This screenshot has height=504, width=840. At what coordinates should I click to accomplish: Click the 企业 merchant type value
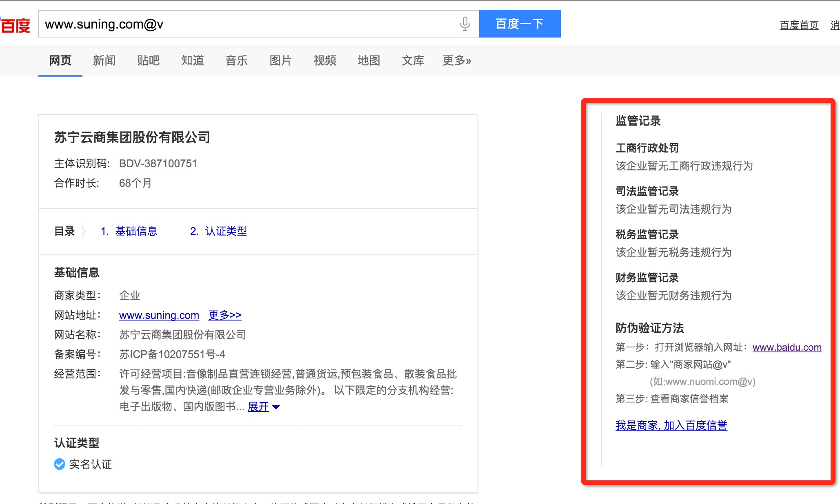(130, 296)
